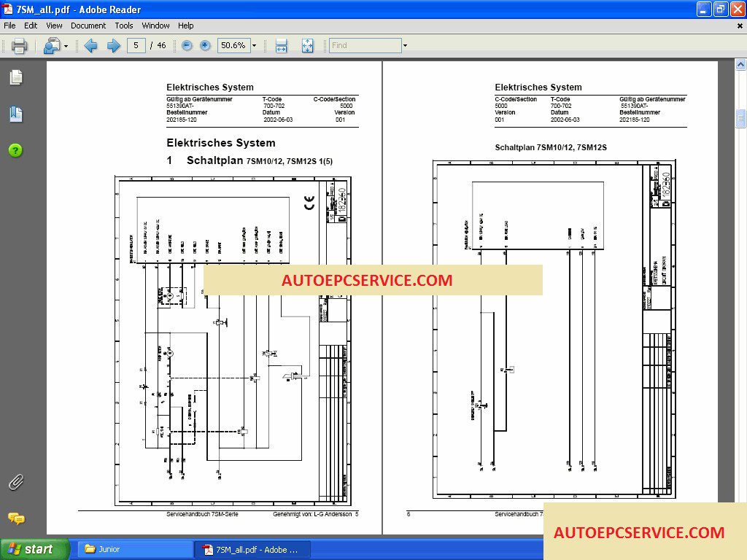747x560 pixels.
Task: Click the Previous Page blue arrow
Action: (90, 45)
